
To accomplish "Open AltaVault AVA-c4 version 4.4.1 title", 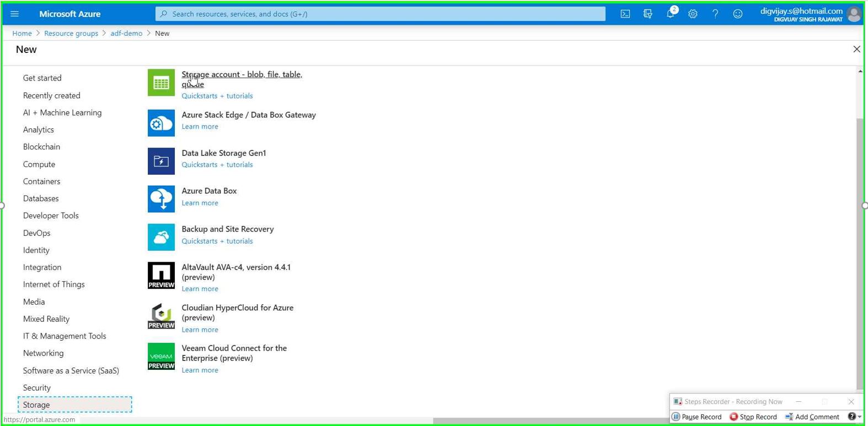I will point(236,272).
